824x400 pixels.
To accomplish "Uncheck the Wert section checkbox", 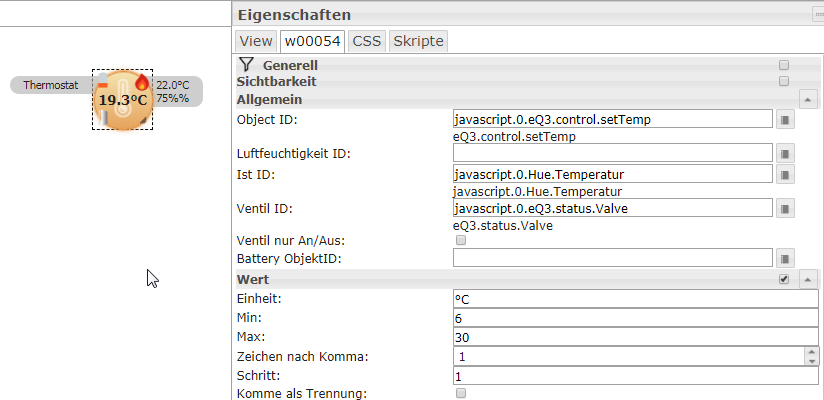I will [x=784, y=279].
